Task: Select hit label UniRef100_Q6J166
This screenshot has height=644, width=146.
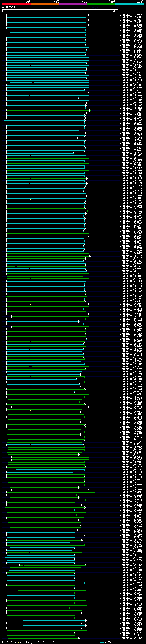Action: click(131, 268)
